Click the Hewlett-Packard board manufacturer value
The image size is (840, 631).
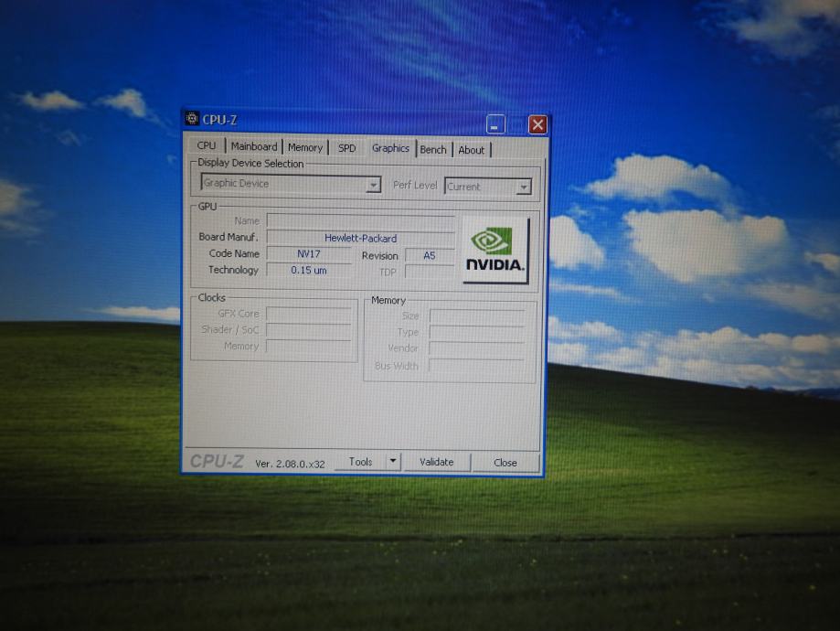click(361, 238)
